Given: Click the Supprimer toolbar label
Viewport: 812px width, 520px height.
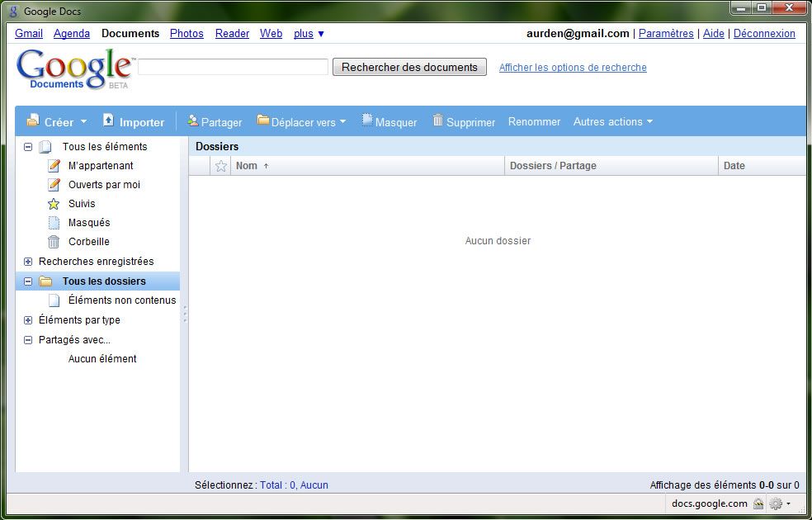Looking at the screenshot, I should pos(470,123).
